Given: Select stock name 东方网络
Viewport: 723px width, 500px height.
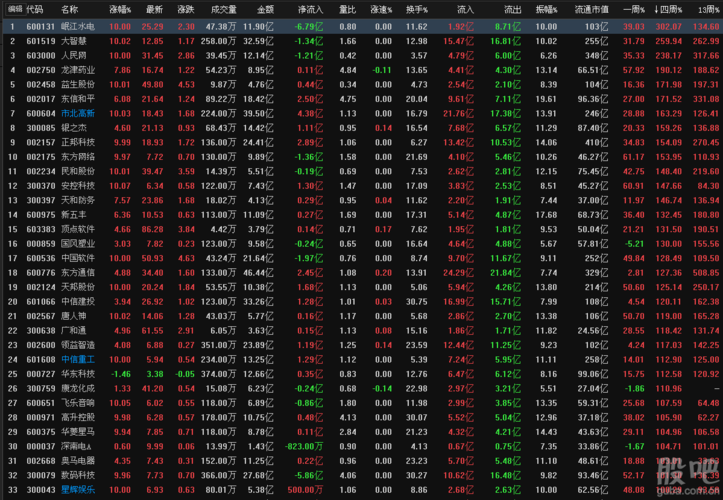Looking at the screenshot, I should pyautogui.click(x=78, y=157).
